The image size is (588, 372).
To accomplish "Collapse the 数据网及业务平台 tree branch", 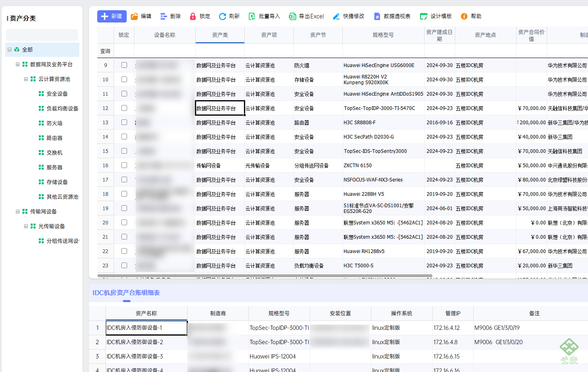I will (x=18, y=65).
